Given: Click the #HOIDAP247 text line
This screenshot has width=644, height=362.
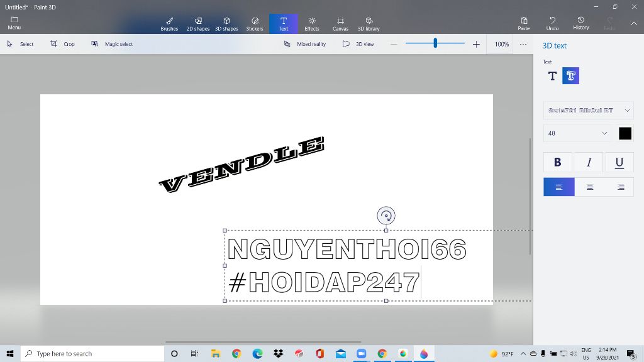Looking at the screenshot, I should tap(324, 282).
